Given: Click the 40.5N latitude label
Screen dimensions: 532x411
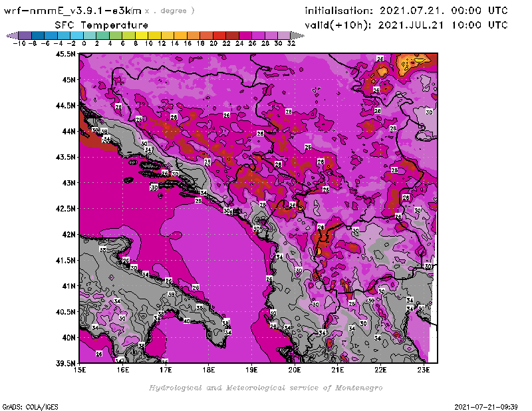Looking at the screenshot, I should [x=65, y=312].
